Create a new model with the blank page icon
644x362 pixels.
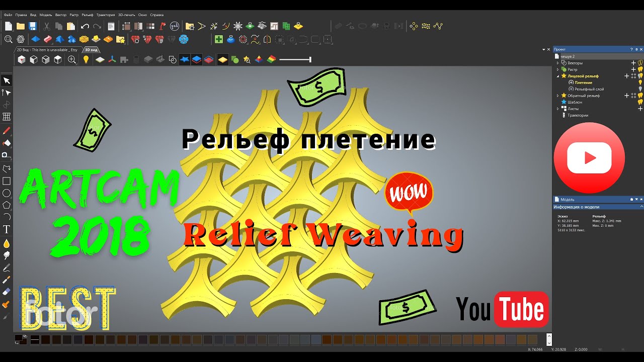coord(8,26)
